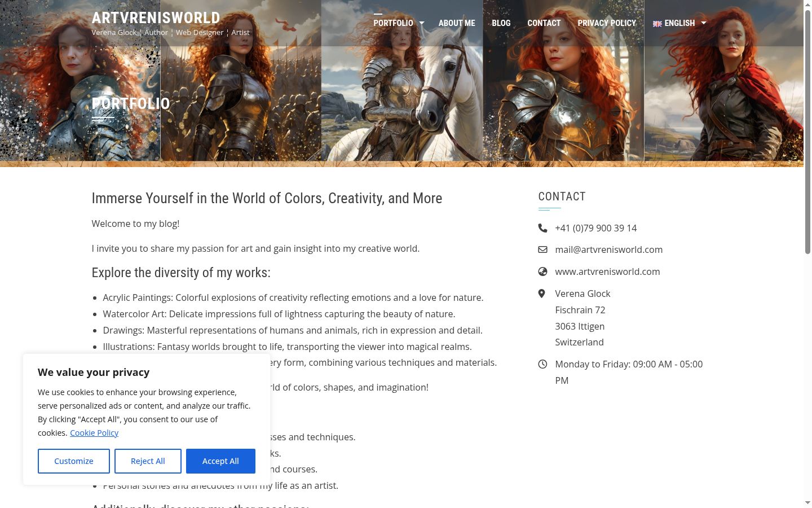This screenshot has width=812, height=508.
Task: Click the UK flag language icon
Action: click(657, 24)
